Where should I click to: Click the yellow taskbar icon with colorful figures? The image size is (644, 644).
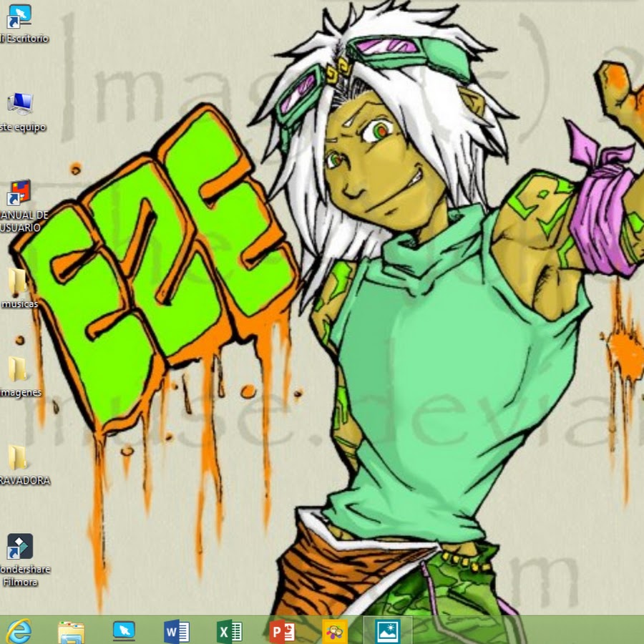[x=335, y=631]
